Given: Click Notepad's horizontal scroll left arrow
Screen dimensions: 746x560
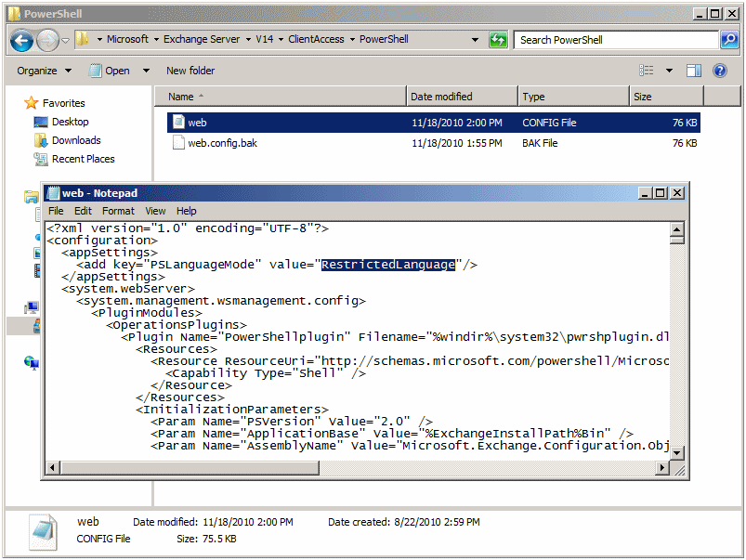Looking at the screenshot, I should point(53,468).
